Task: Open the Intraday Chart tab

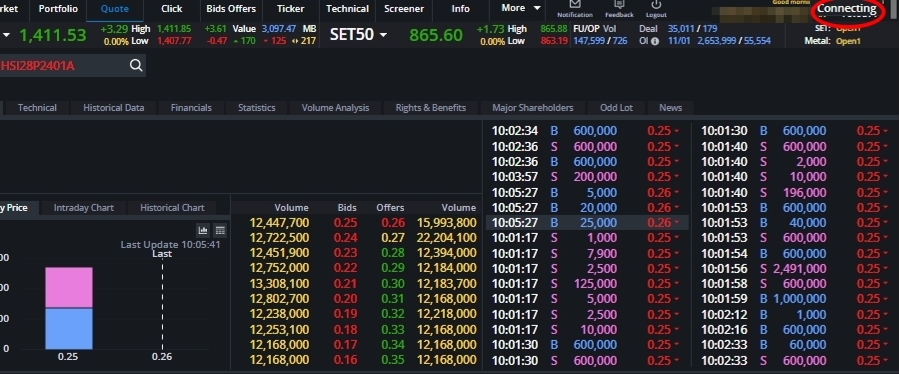Action: tap(84, 208)
